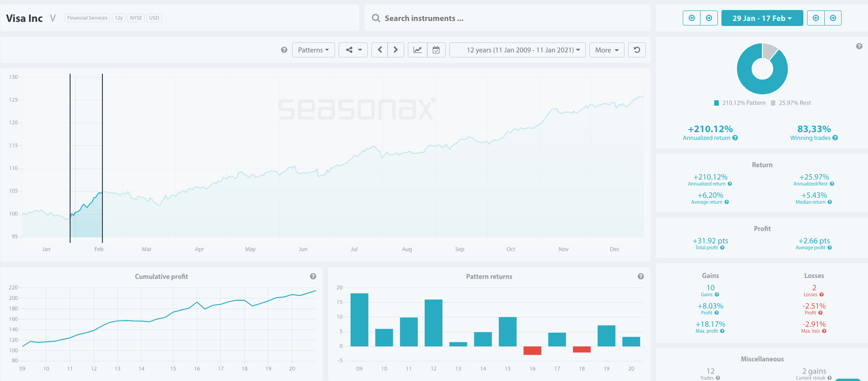Click help icon beside Average profit
The image size is (868, 381).
(830, 248)
